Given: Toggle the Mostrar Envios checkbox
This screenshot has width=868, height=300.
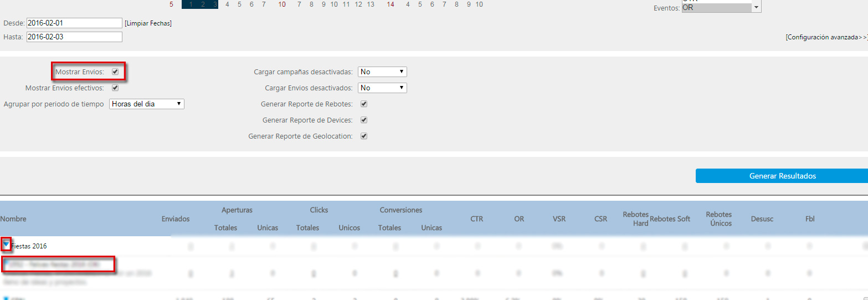Looking at the screenshot, I should point(115,72).
